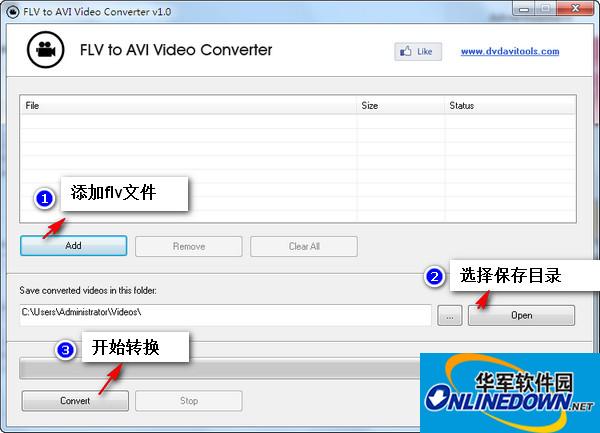Image resolution: width=600 pixels, height=433 pixels.
Task: Start conversion with the Convert button
Action: point(75,401)
